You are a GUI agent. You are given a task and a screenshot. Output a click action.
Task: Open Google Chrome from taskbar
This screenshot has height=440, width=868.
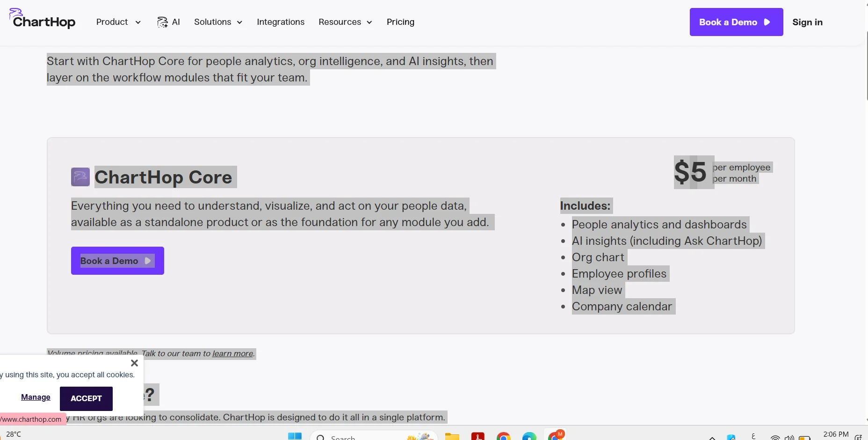pos(504,436)
